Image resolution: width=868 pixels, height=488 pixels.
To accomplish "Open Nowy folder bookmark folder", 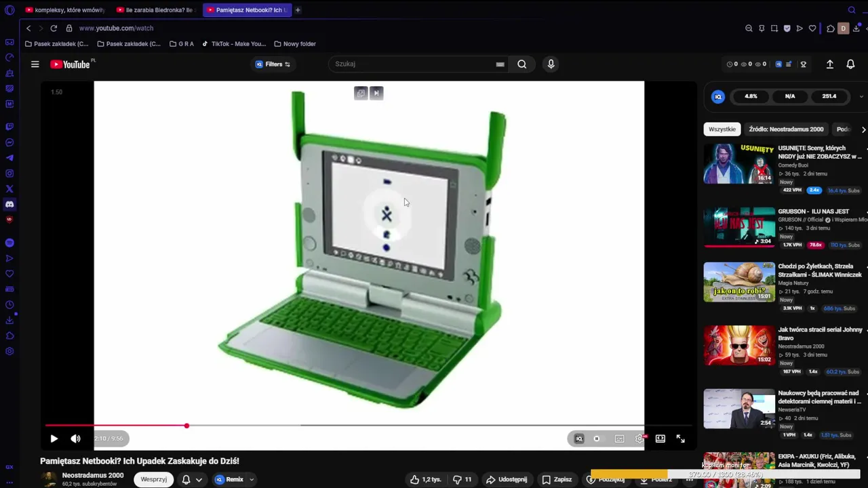I will coord(295,44).
